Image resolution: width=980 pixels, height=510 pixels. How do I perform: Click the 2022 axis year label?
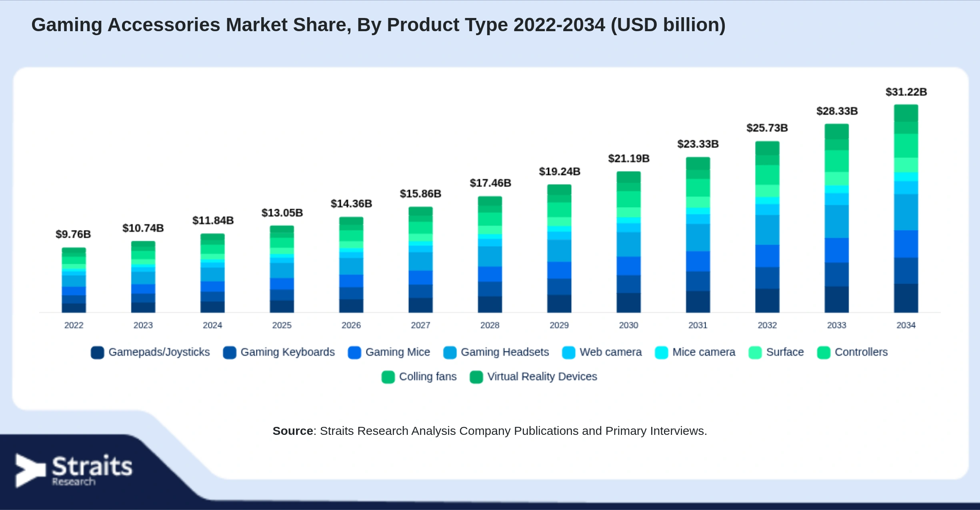pos(74,325)
